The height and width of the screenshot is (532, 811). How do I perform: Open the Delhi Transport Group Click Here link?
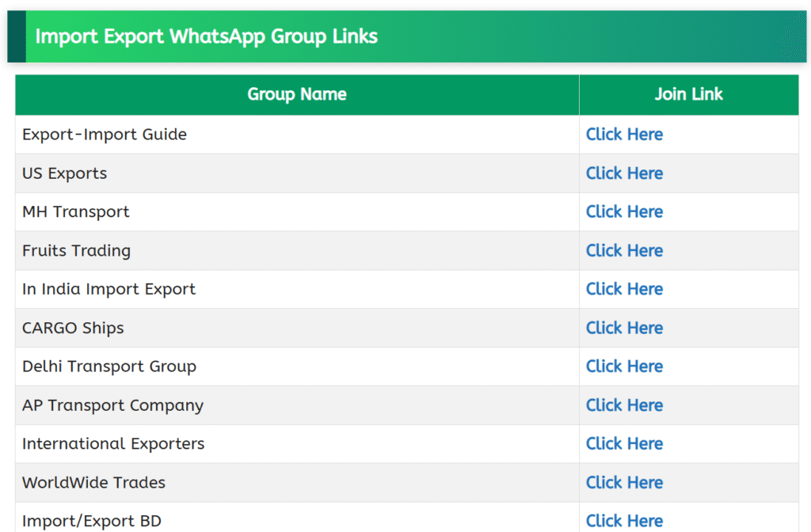(x=624, y=366)
